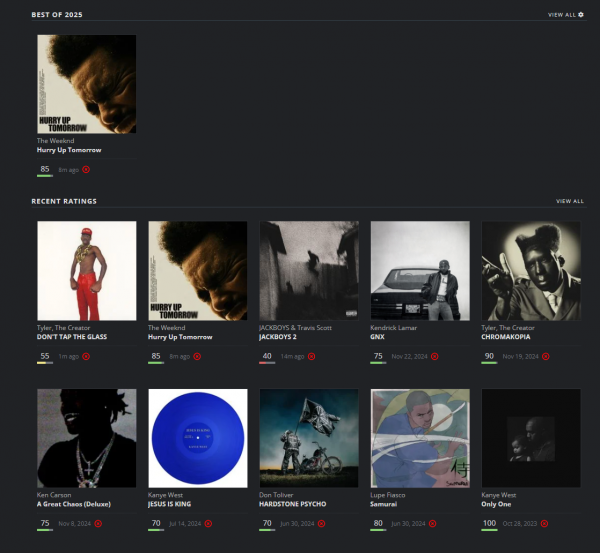The width and height of the screenshot is (600, 553).
Task: Click View All in Recent Ratings section
Action: click(570, 201)
